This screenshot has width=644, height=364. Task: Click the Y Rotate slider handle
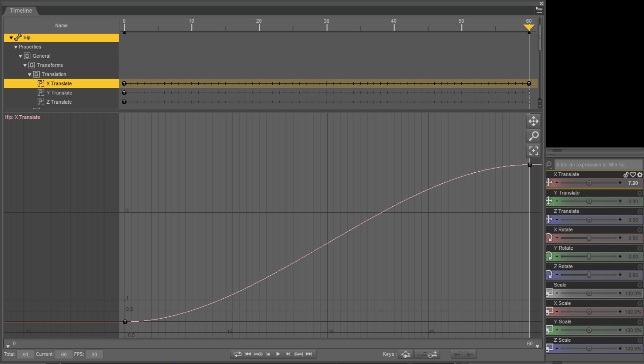pos(589,256)
